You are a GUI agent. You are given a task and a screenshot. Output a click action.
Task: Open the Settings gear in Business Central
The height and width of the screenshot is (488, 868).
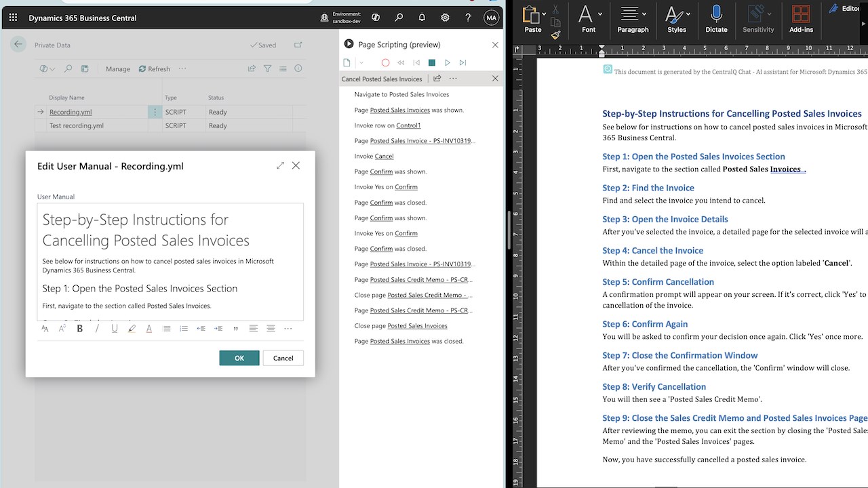click(445, 18)
